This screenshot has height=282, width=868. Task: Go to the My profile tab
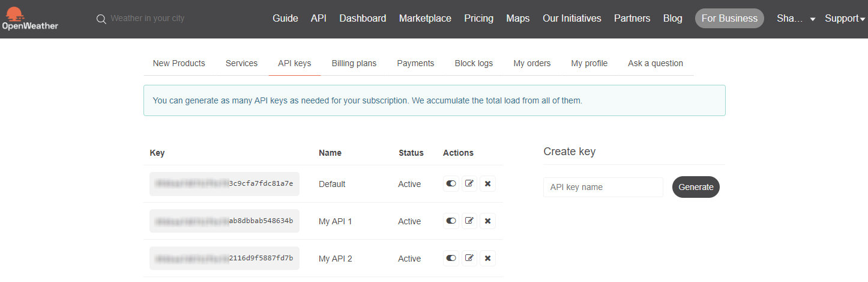pos(589,63)
